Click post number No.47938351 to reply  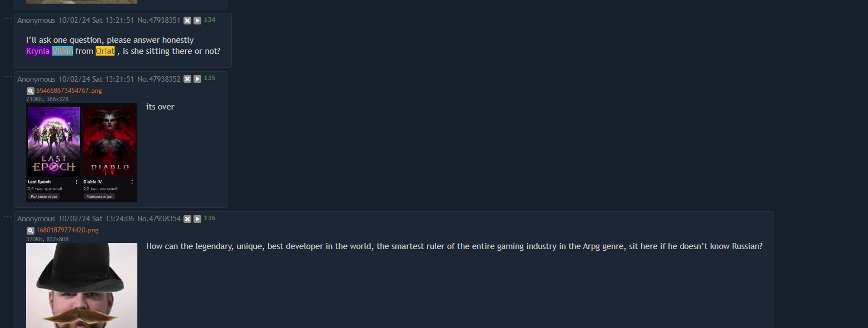[x=159, y=21]
